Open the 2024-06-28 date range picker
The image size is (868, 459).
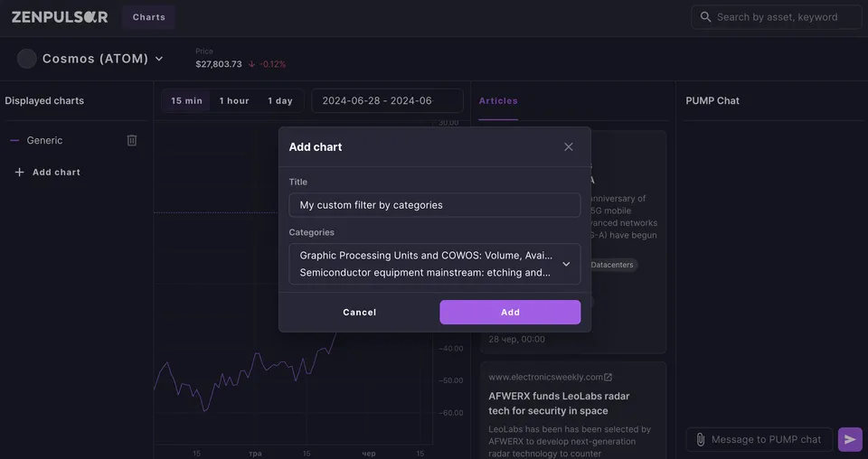point(388,100)
